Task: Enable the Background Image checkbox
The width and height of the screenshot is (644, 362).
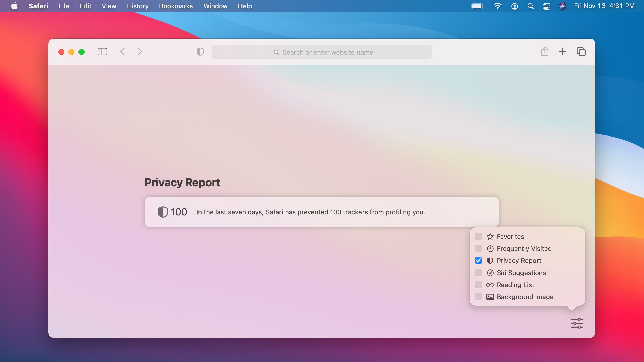Action: coord(478,297)
